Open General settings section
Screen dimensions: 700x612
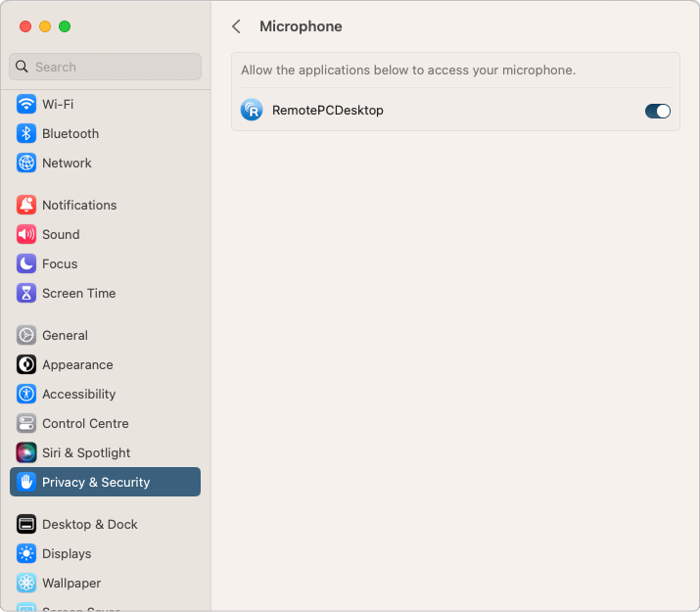tap(65, 335)
